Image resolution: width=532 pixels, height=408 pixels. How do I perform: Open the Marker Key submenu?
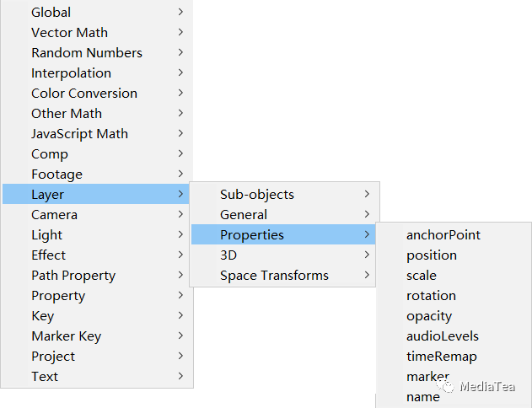tap(66, 336)
